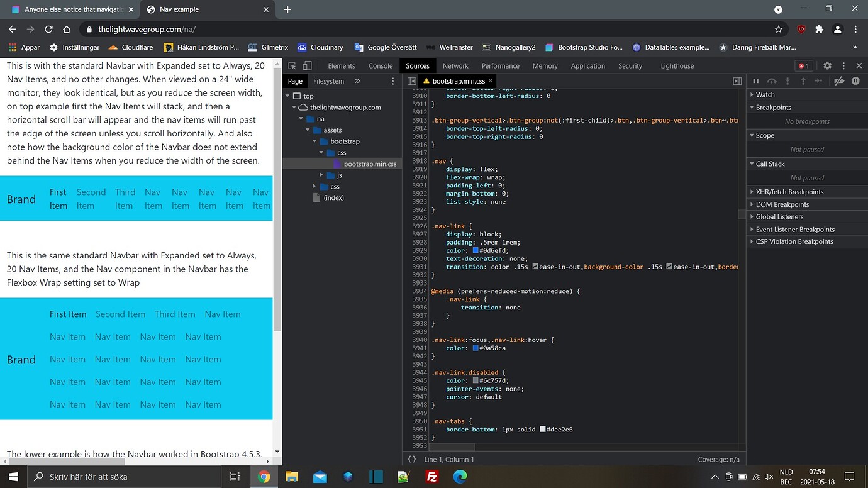Click the step debugger arrow icon
This screenshot has height=488, width=868.
tap(818, 81)
